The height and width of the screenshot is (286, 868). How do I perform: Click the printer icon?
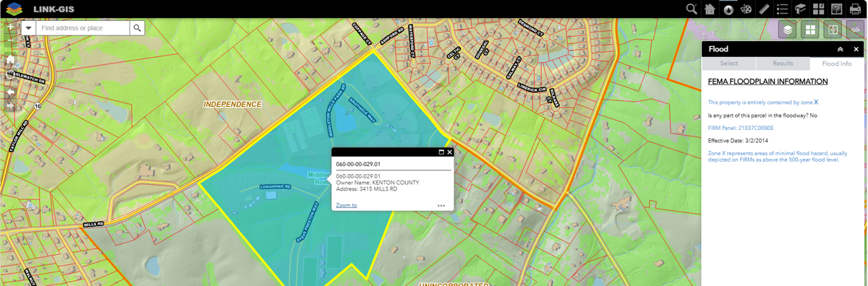(855, 9)
